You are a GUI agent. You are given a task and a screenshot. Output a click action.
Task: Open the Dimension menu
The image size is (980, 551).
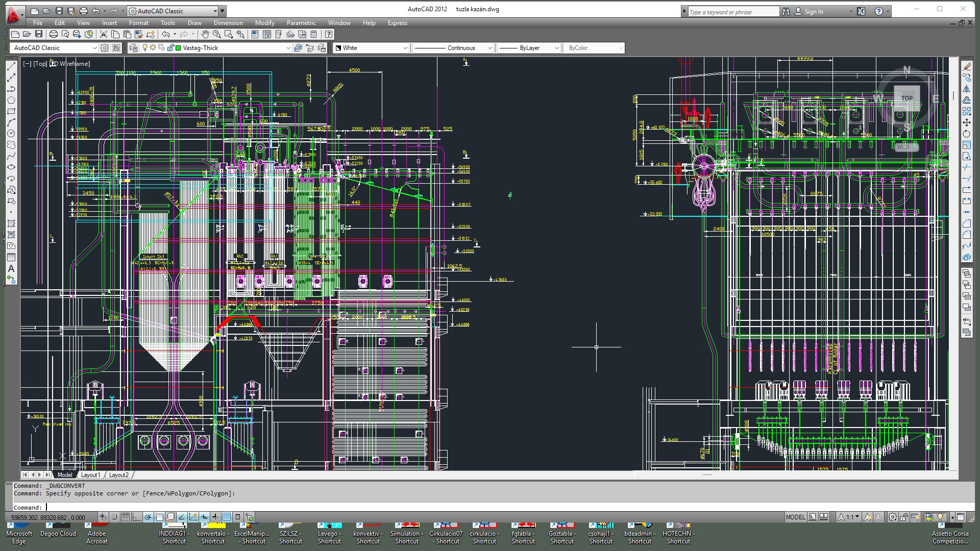coord(228,23)
